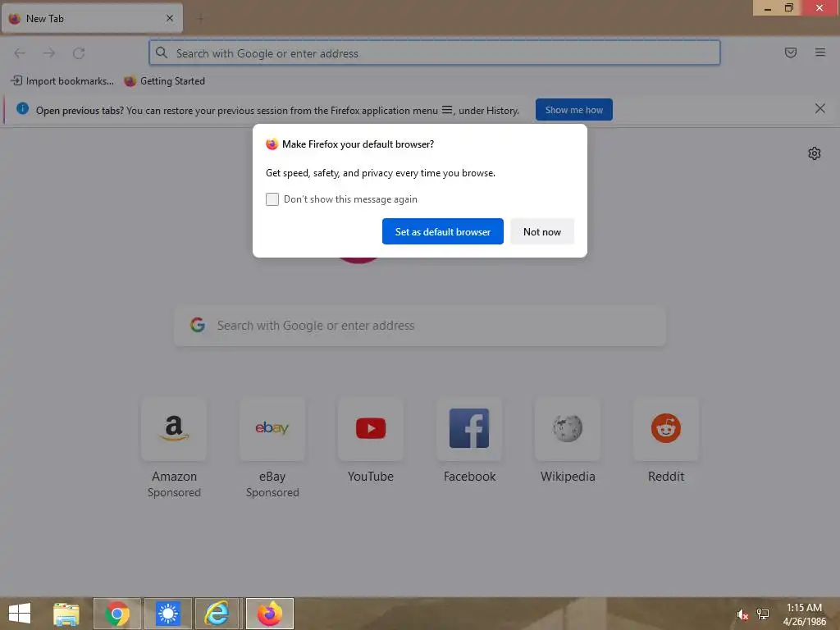Open the Facebook shortcut tile
Viewport: 840px width, 630px height.
tap(468, 429)
